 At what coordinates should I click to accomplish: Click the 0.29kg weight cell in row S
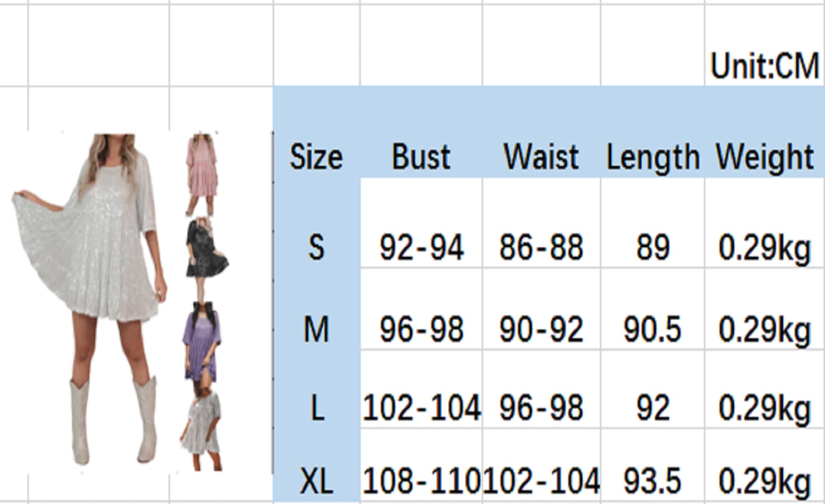coord(764,248)
